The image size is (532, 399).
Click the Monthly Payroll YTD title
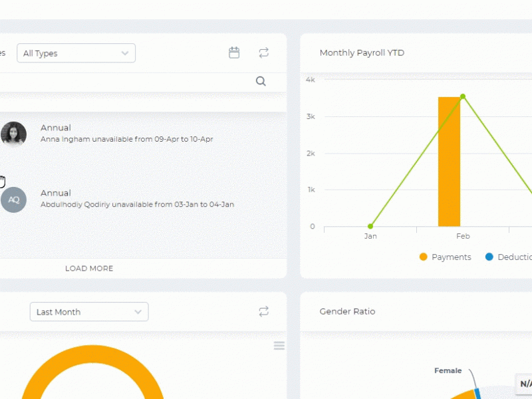pos(362,53)
